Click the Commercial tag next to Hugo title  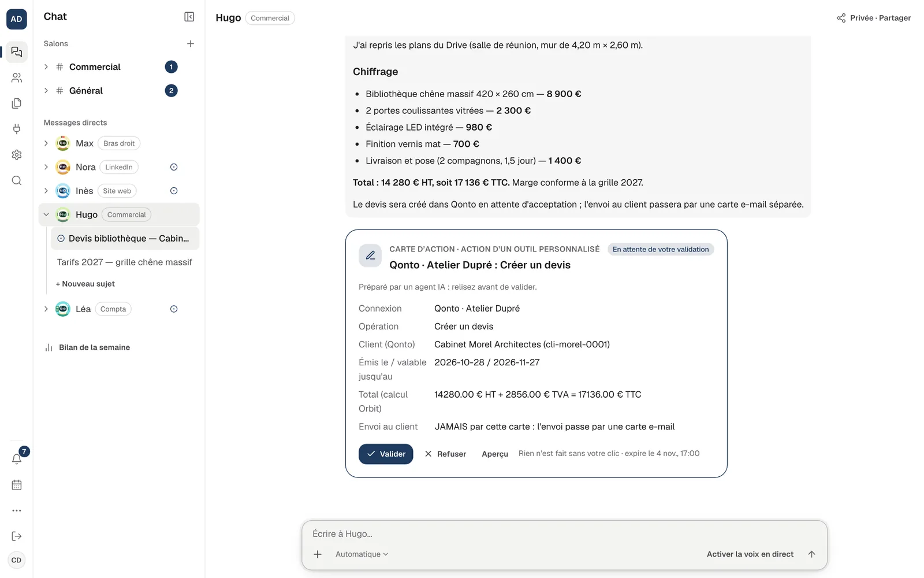click(x=270, y=18)
